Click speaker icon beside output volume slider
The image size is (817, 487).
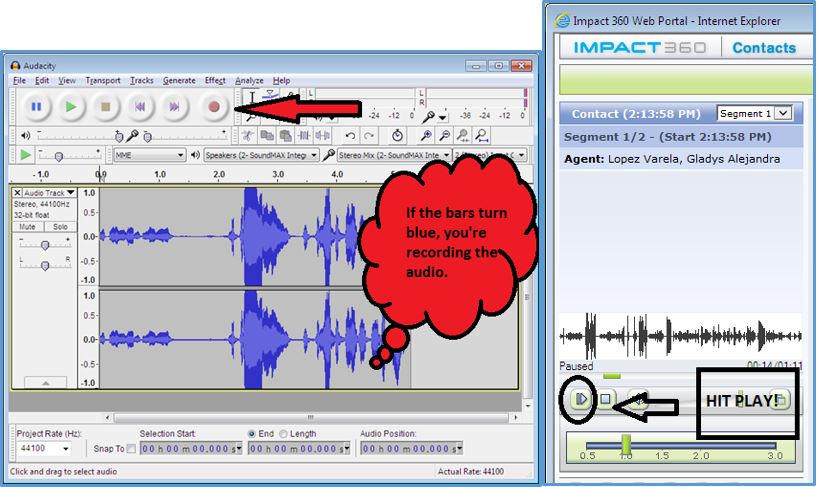coord(25,136)
